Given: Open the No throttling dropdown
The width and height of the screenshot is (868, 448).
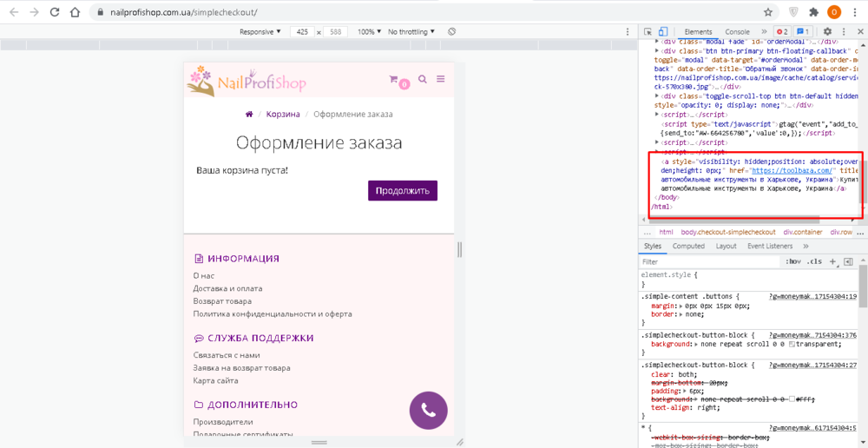Looking at the screenshot, I should [x=411, y=32].
